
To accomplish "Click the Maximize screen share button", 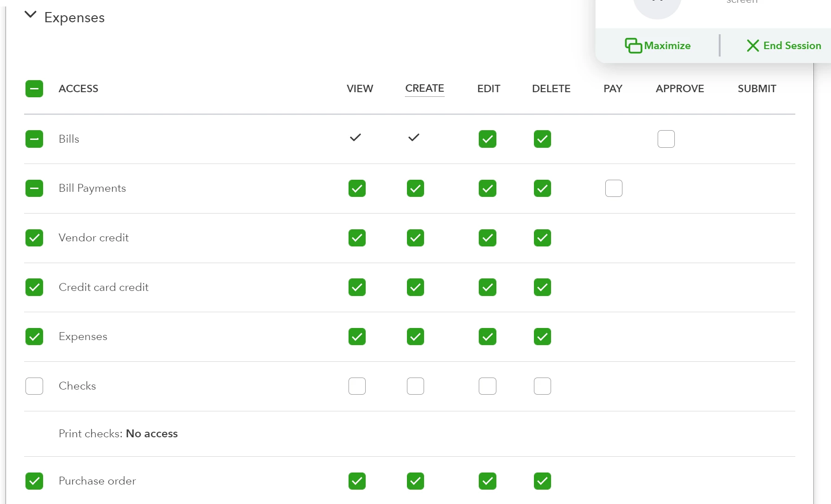I will click(x=658, y=45).
